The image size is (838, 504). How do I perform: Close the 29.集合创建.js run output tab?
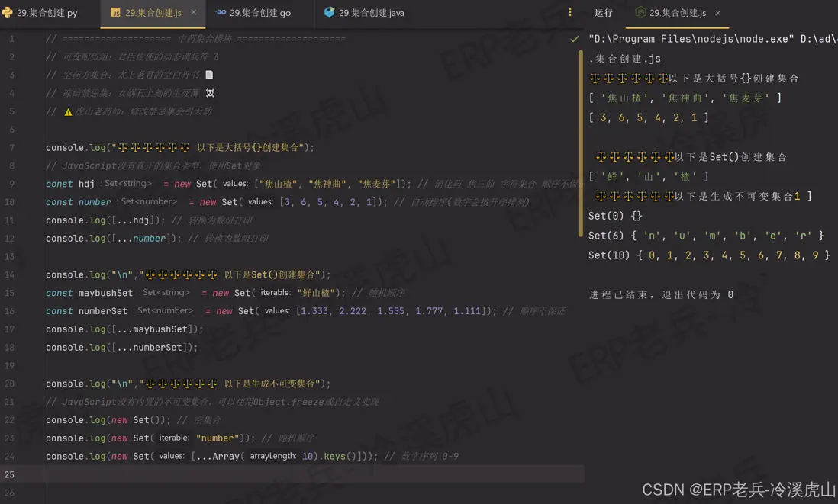coord(717,13)
